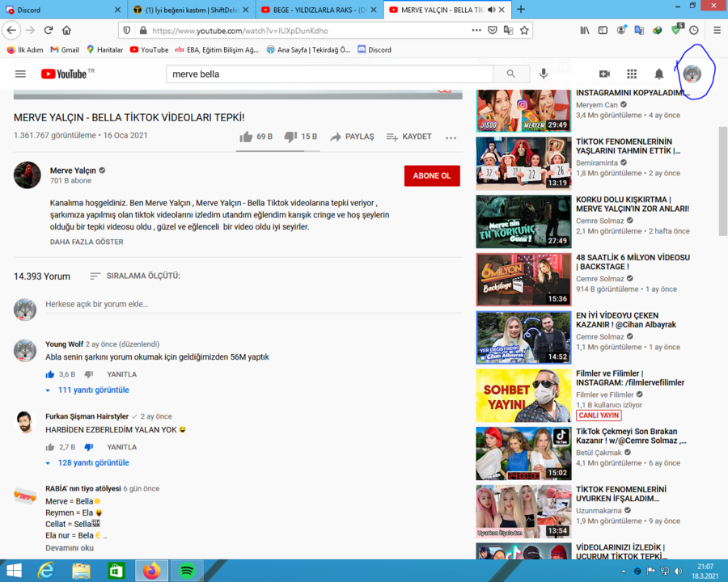
Task: Click the YouTube page scrollbar
Action: click(x=723, y=181)
